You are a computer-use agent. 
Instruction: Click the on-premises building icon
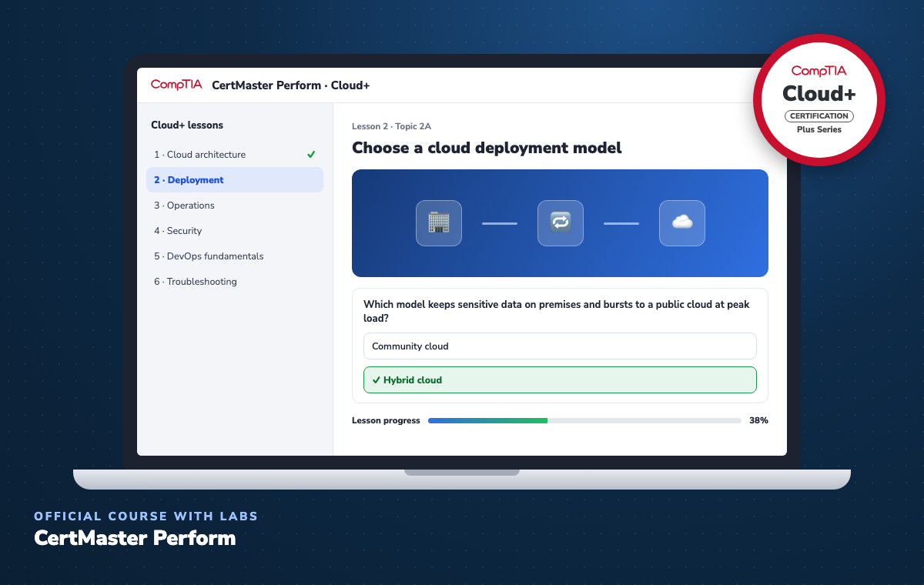439,223
